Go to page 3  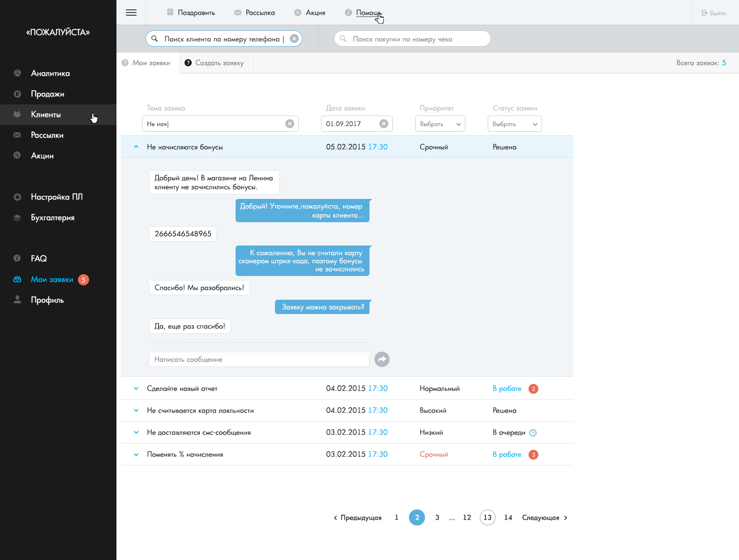[x=437, y=517]
